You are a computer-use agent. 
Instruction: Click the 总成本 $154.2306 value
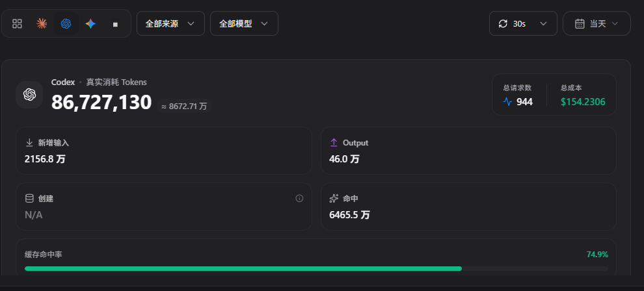click(583, 101)
